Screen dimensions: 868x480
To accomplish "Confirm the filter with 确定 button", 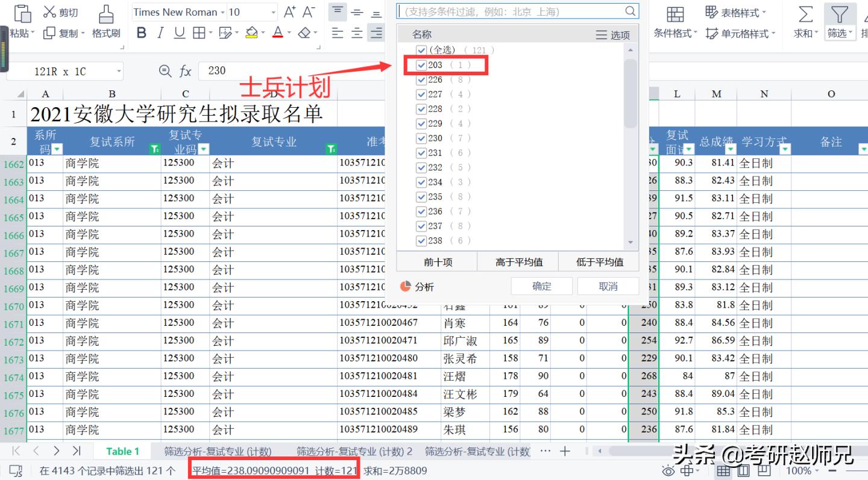I will [541, 286].
